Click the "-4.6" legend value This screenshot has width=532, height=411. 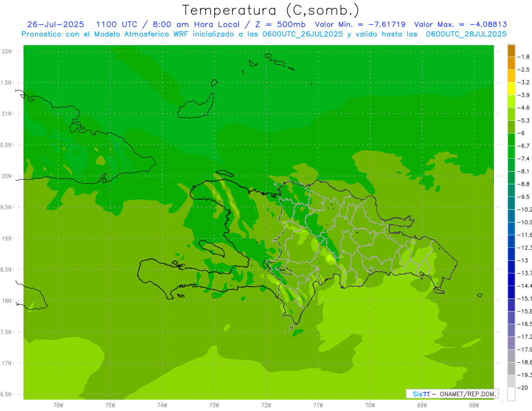(x=524, y=108)
